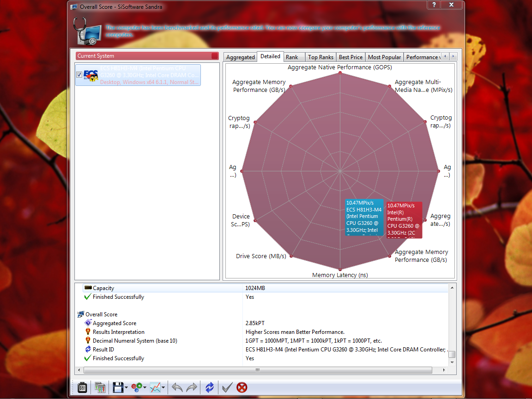Select the Results Interpretation row
The height and width of the screenshot is (399, 532).
point(266,332)
